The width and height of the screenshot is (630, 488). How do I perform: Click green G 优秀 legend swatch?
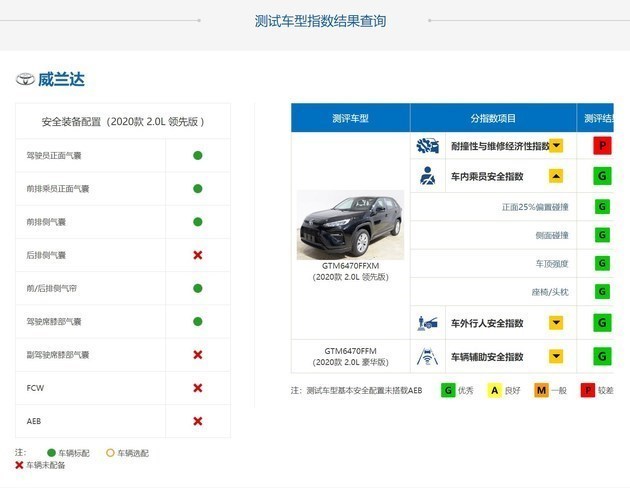pyautogui.click(x=448, y=390)
